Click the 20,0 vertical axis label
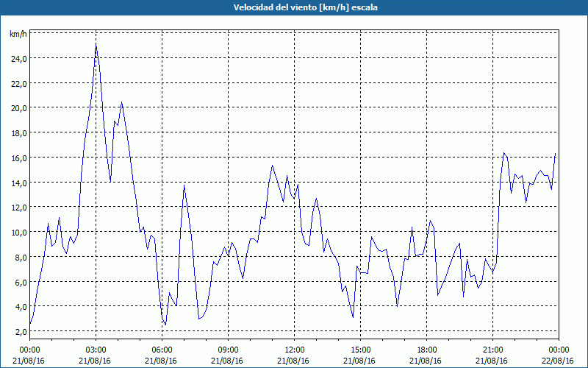This screenshot has width=588, height=368. click(19, 108)
